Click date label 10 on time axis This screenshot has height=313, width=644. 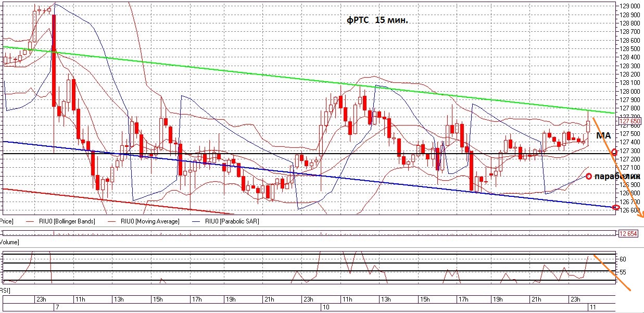click(x=326, y=307)
